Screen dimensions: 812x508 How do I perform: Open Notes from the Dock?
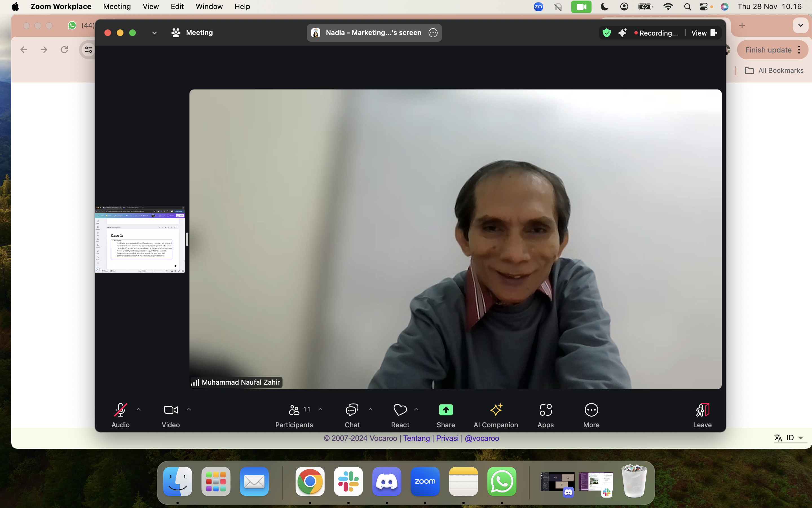click(x=464, y=481)
